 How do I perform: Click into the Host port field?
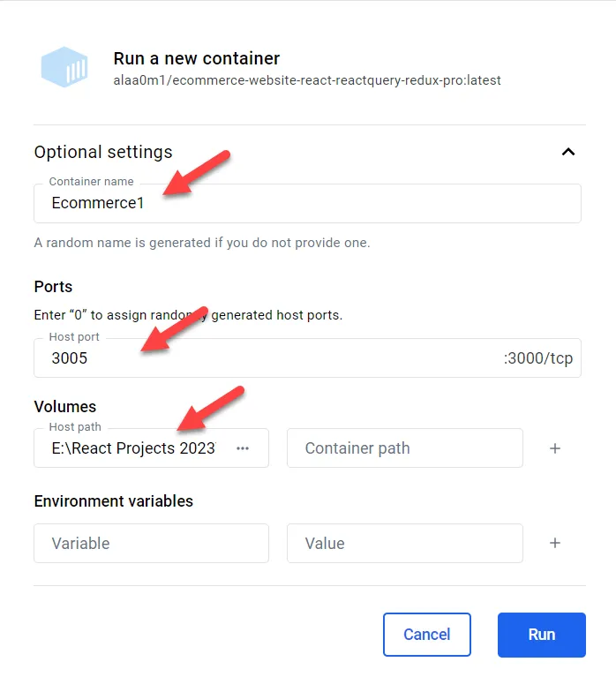265,358
